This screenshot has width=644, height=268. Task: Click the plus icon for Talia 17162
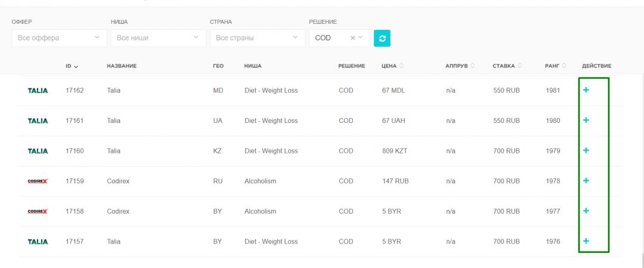pyautogui.click(x=586, y=90)
